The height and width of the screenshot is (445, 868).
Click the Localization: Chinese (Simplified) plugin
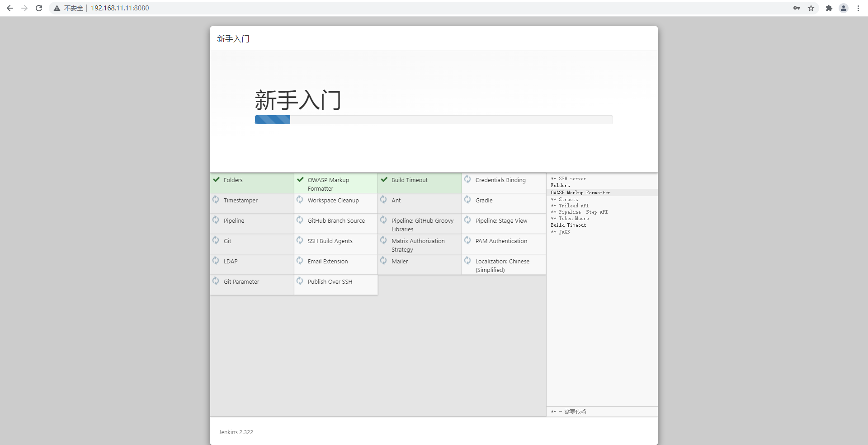point(502,266)
